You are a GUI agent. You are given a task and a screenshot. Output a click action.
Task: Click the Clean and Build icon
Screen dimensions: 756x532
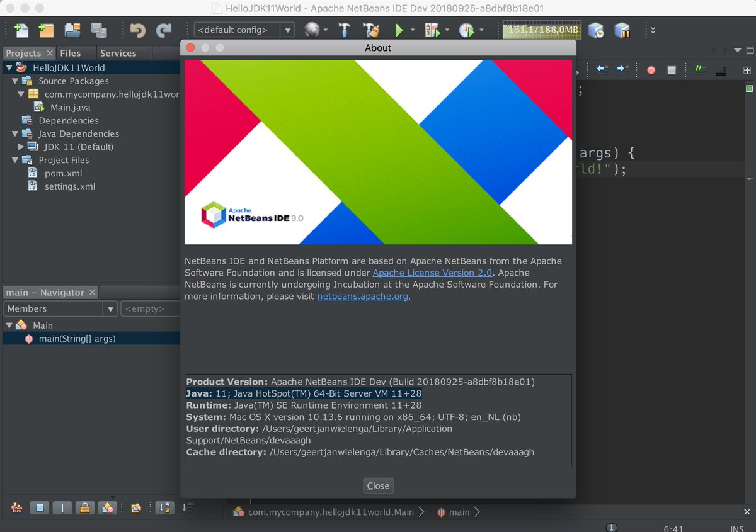coord(371,30)
